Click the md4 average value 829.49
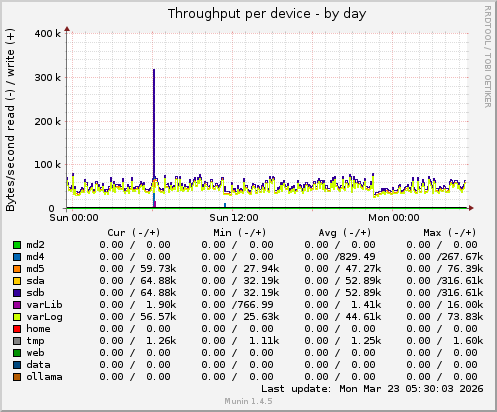Image resolution: width=497 pixels, height=412 pixels. click(357, 257)
